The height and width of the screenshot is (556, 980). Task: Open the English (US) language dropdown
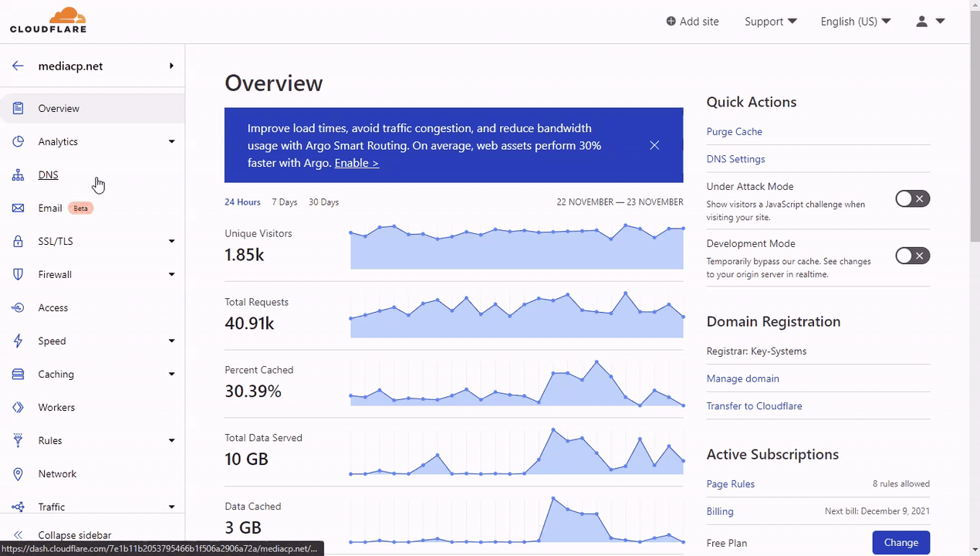pyautogui.click(x=856, y=22)
